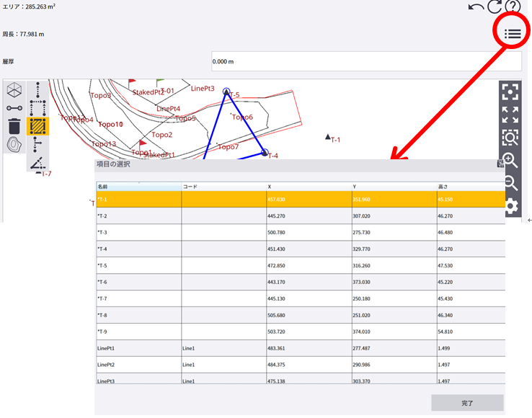This screenshot has height=418, width=532.
Task: Select the angle measurement tool
Action: (37, 164)
